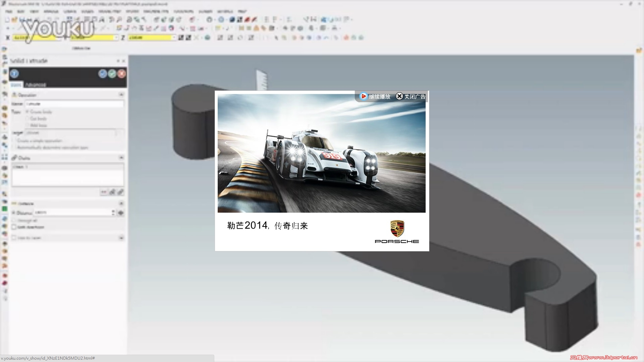Click the Distance value input field
Image resolution: width=644 pixels, height=362 pixels.
coord(72,213)
